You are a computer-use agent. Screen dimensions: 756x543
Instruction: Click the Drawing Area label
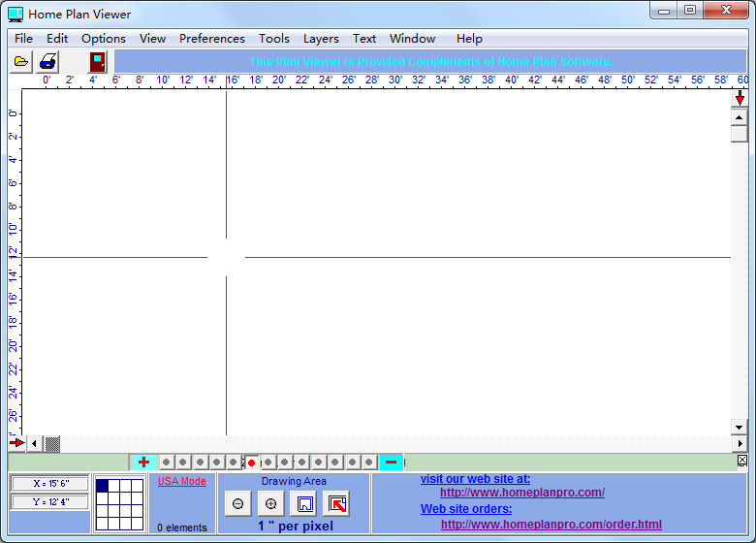coord(294,481)
